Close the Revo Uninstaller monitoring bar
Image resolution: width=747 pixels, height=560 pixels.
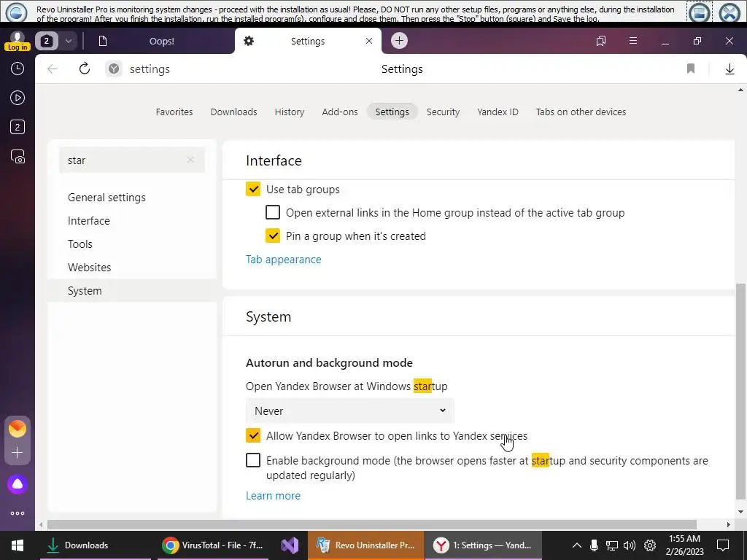coord(729,12)
